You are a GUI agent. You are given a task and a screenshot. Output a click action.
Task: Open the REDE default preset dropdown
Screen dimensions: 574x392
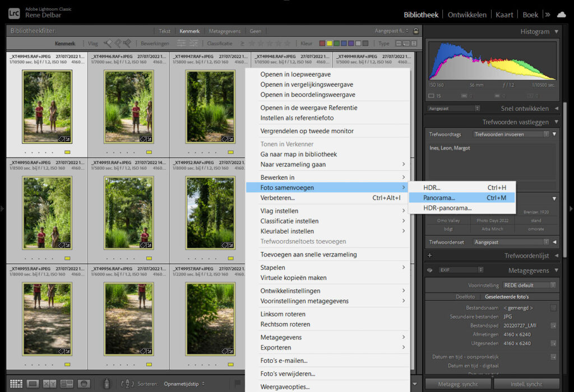coord(529,285)
